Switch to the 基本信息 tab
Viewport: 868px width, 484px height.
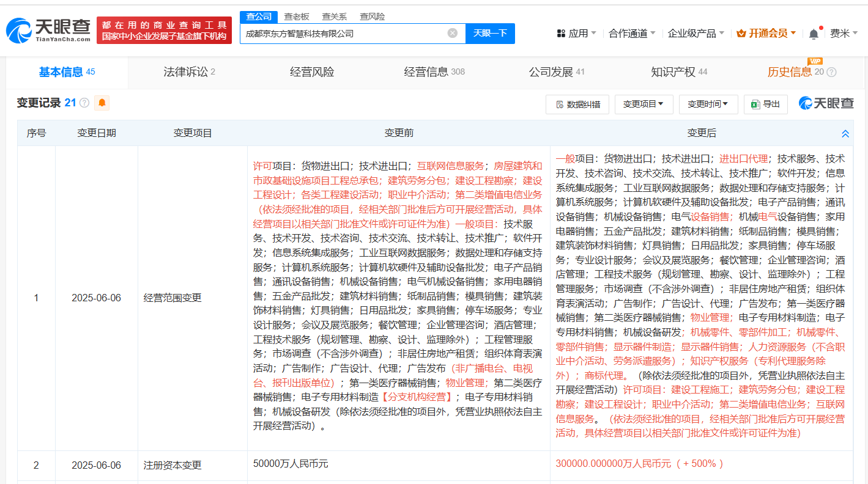67,72
